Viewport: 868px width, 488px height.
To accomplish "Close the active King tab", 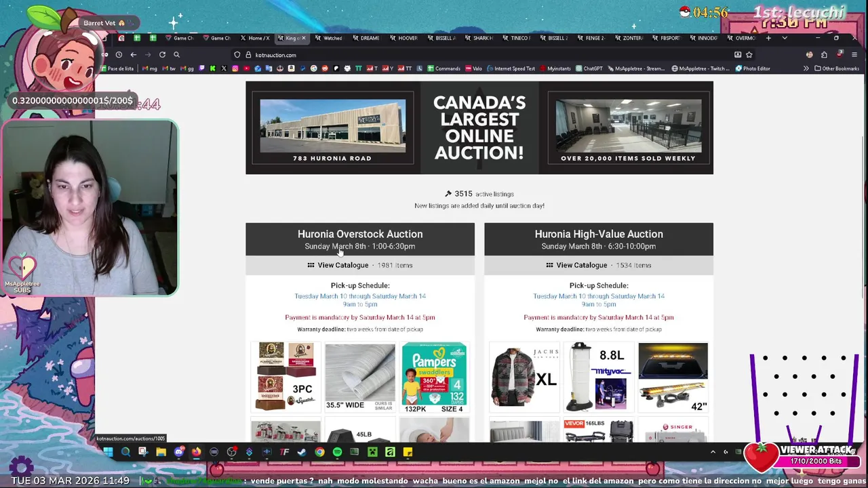I will [303, 38].
